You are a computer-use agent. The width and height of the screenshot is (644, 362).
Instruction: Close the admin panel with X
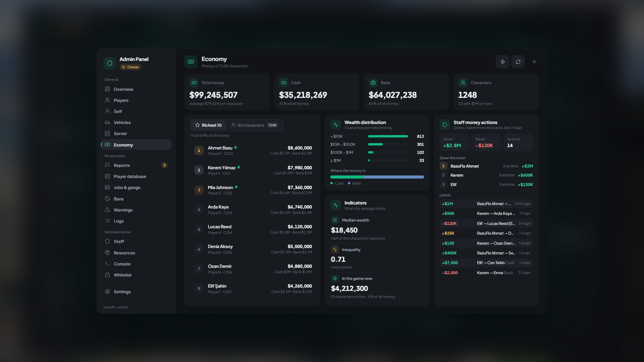pos(534,62)
